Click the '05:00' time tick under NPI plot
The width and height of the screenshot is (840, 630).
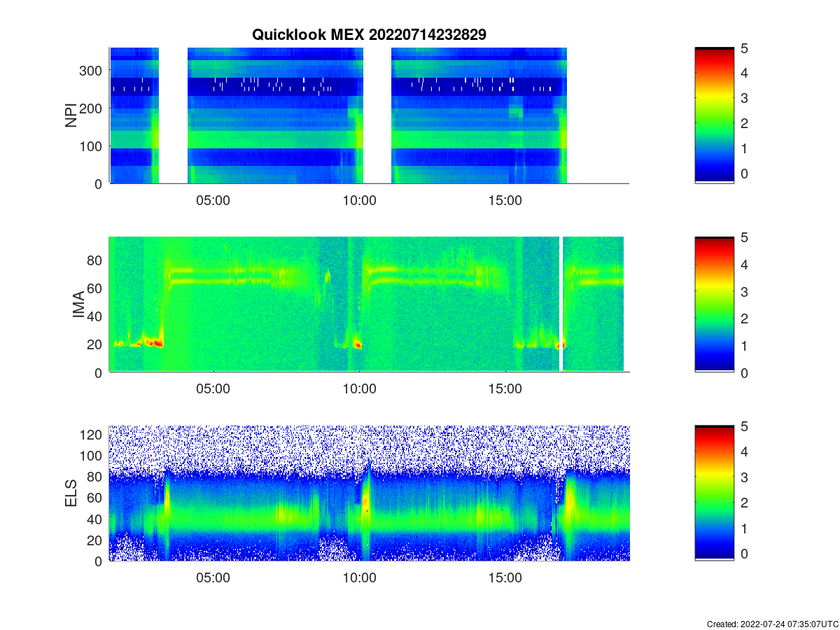[x=213, y=200]
